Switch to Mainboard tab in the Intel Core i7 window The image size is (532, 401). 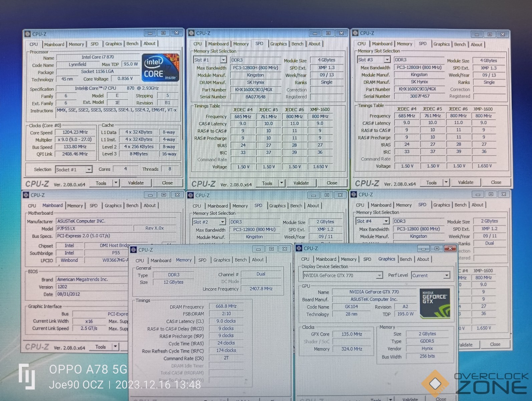coord(54,44)
